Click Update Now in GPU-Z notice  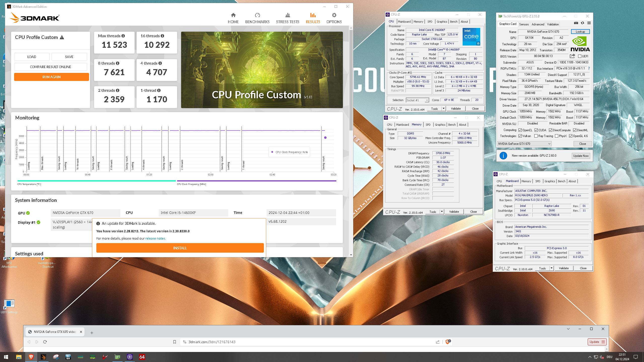point(581,156)
